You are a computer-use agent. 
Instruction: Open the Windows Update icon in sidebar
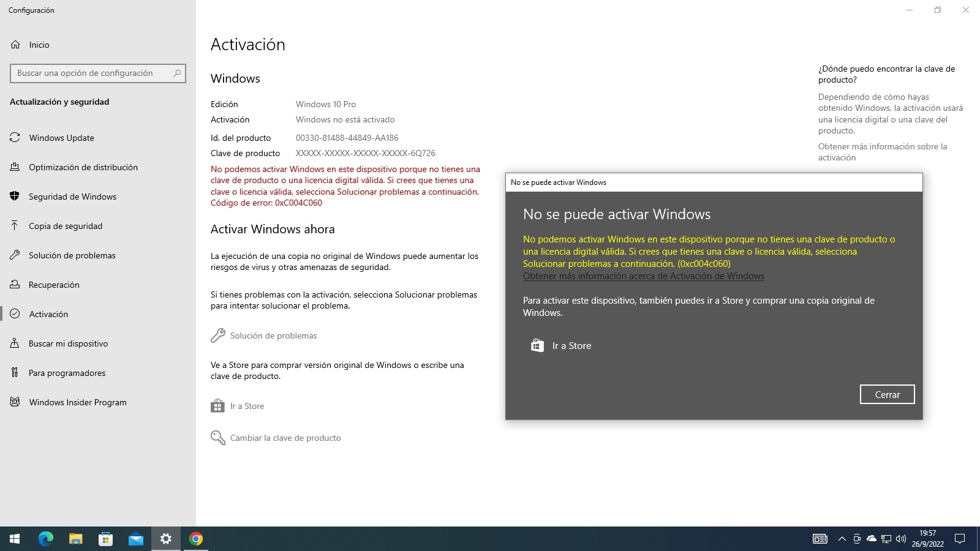pos(15,138)
